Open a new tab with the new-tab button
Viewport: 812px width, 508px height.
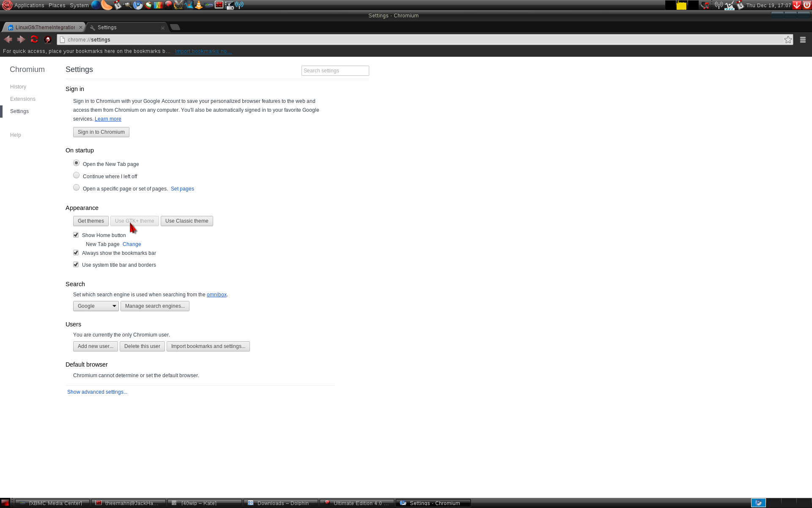(x=175, y=27)
